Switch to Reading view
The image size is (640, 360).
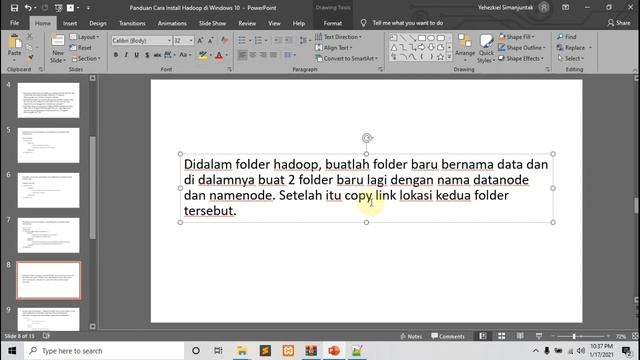(x=520, y=336)
